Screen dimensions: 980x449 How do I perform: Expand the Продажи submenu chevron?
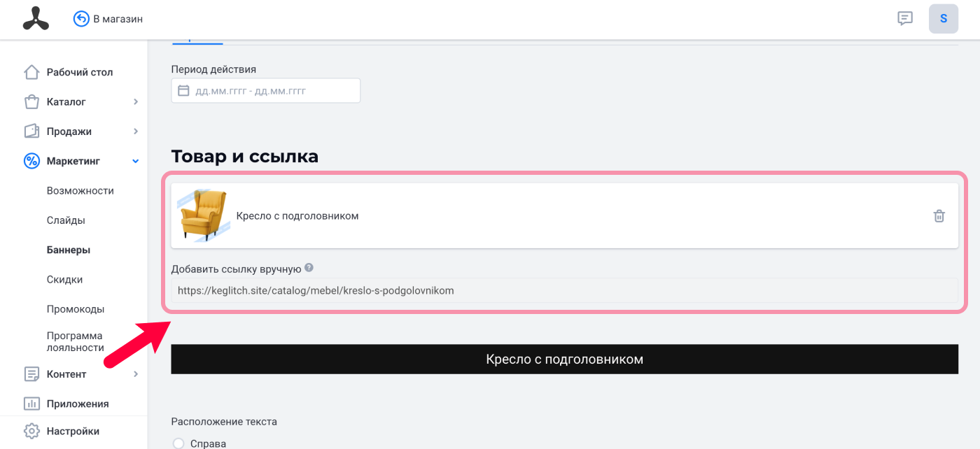click(x=136, y=131)
